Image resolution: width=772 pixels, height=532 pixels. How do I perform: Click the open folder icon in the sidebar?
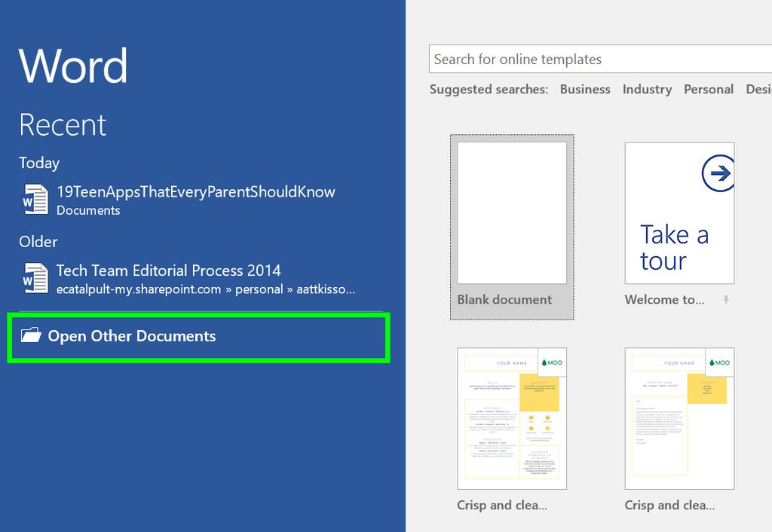(27, 336)
